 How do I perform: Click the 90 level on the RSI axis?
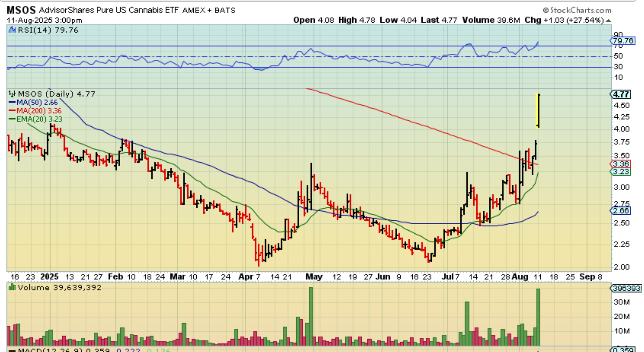point(618,34)
